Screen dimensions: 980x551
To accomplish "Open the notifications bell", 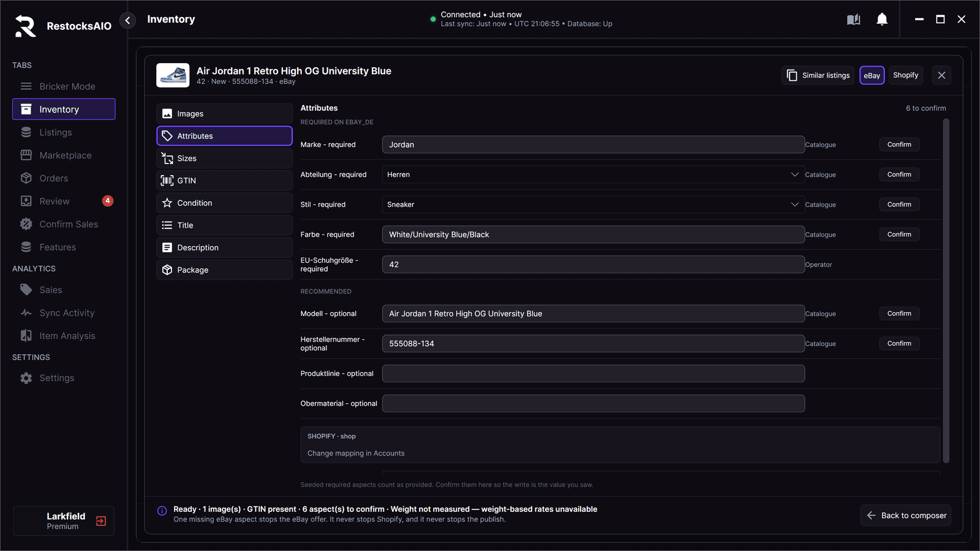I will [882, 20].
